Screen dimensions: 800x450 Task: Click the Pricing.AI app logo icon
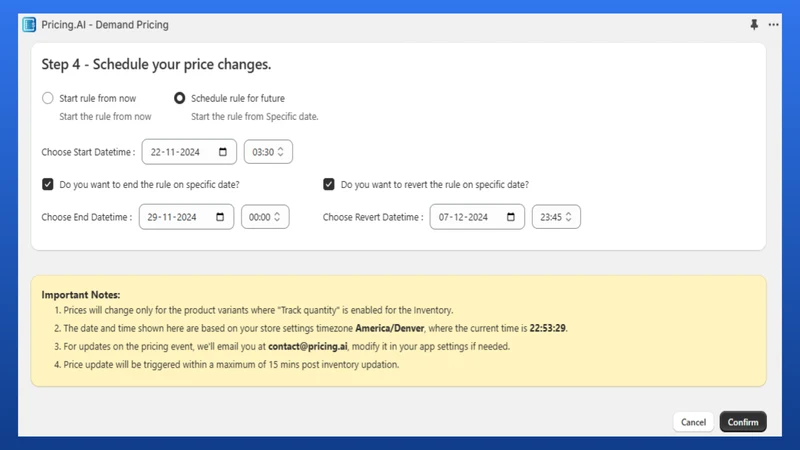tap(29, 24)
